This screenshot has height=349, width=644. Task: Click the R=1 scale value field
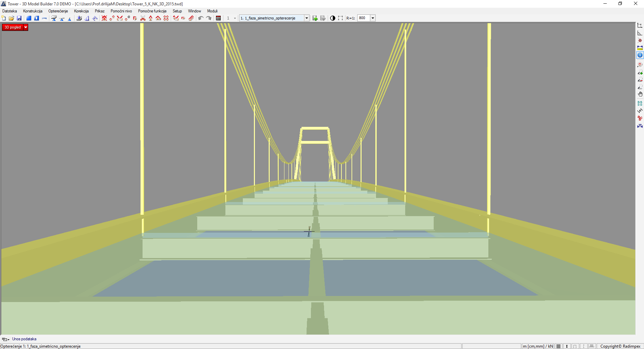pyautogui.click(x=364, y=18)
